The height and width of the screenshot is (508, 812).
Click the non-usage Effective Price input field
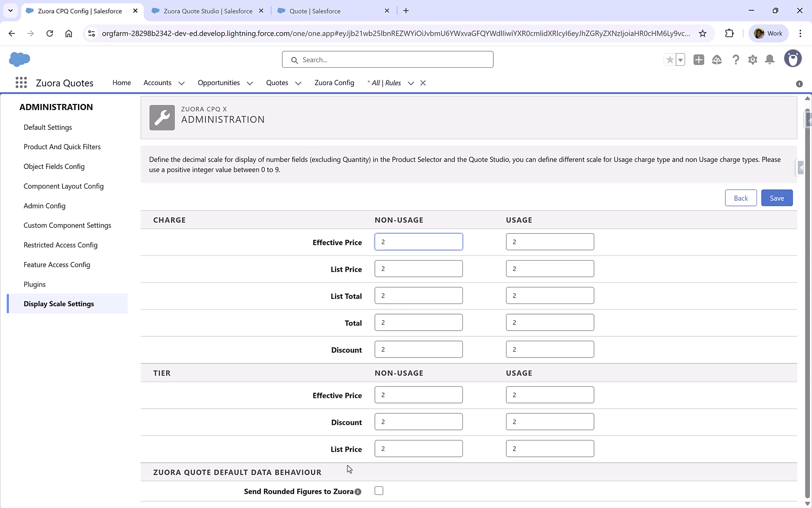(x=418, y=241)
